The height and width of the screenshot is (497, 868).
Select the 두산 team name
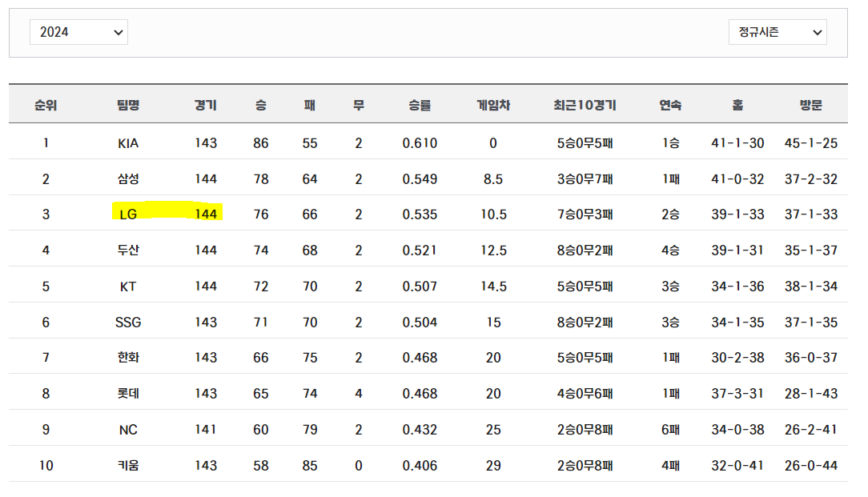128,251
